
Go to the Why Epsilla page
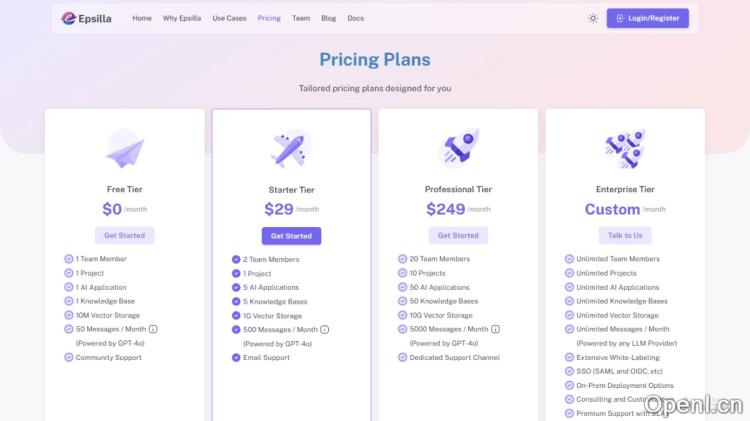(x=182, y=18)
